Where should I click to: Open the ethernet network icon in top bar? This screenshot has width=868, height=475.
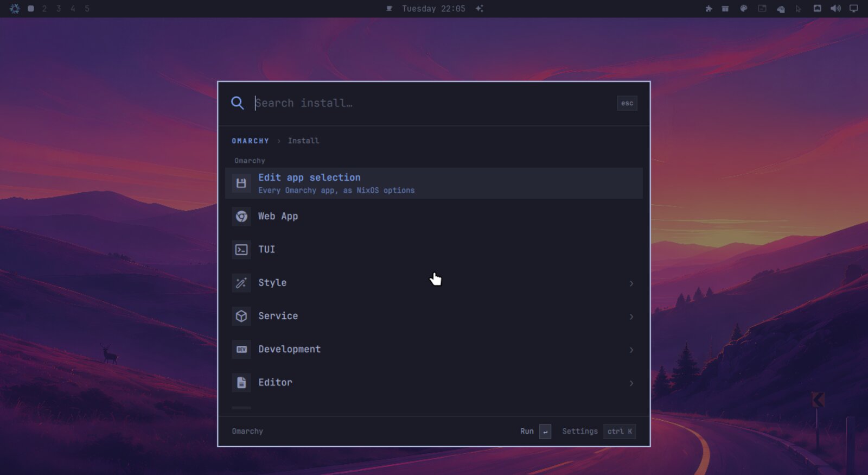coord(817,9)
